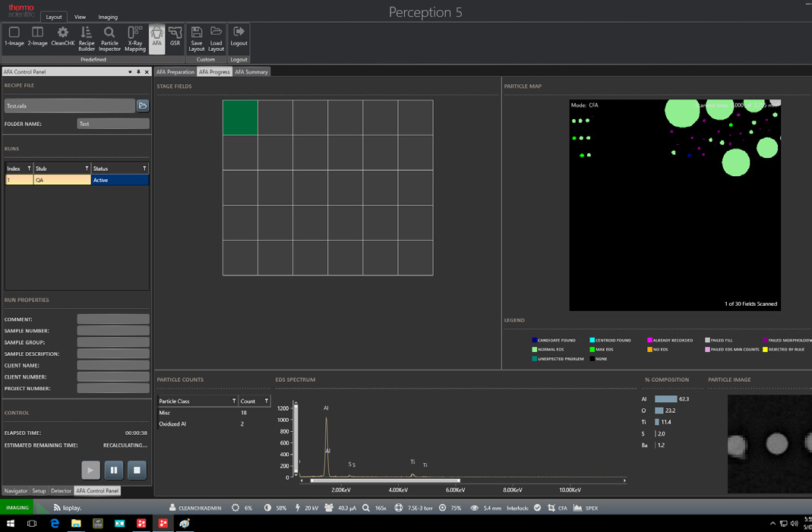Click the contrast 58% status icon
This screenshot has width=812, height=532.
[267, 508]
